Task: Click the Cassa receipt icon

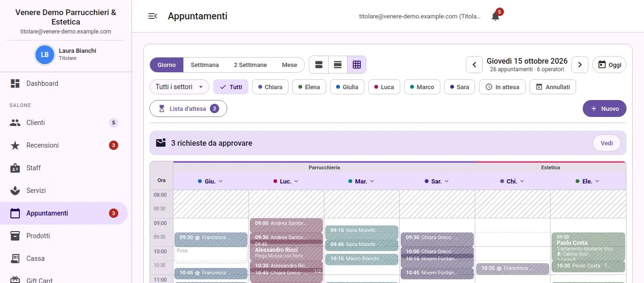Action: (15, 258)
